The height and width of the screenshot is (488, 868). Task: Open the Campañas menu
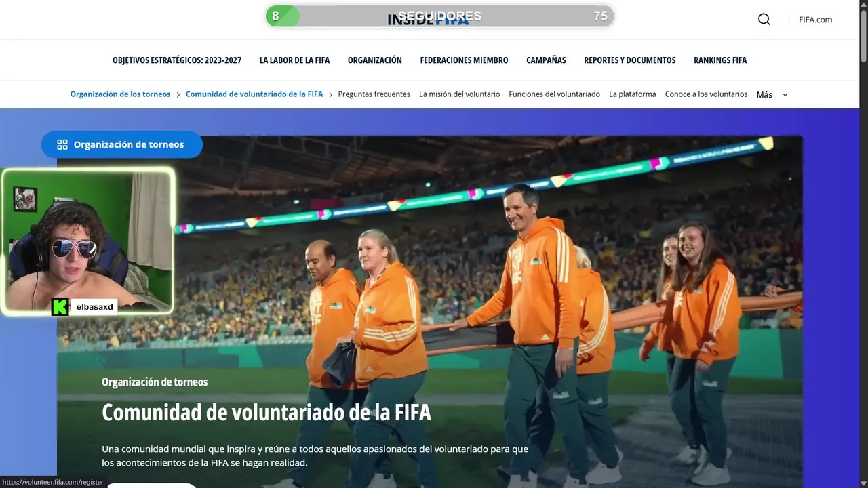(546, 60)
